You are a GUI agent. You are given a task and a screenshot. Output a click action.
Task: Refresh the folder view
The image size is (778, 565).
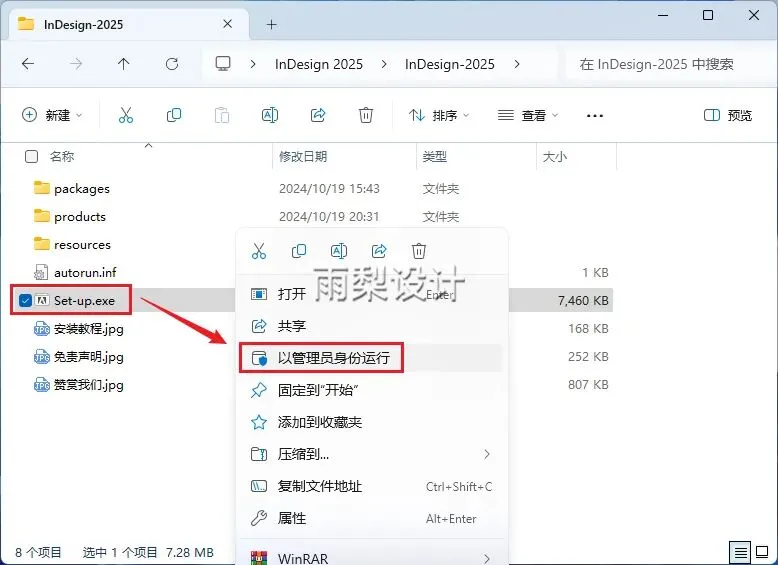[x=172, y=64]
